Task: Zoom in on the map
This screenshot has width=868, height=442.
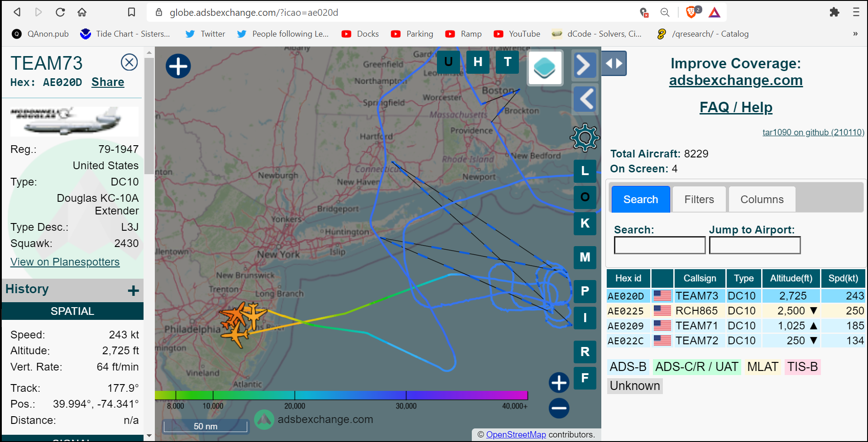Action: (x=559, y=383)
